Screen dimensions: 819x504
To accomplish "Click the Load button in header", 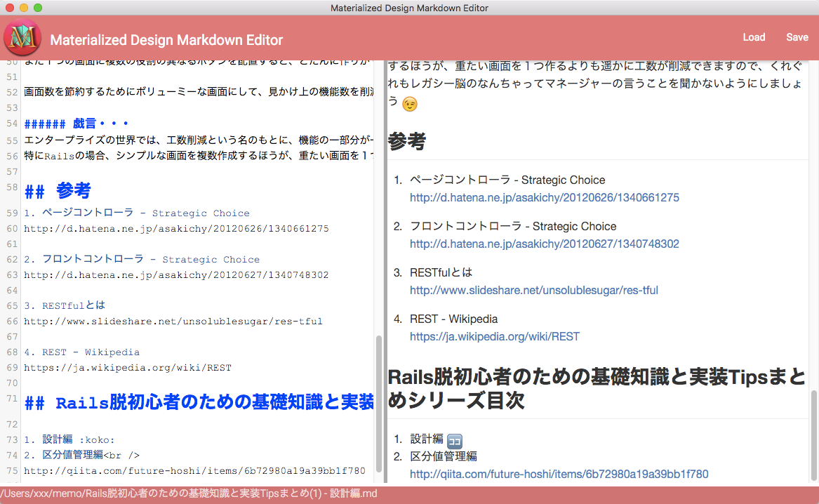I will click(x=754, y=37).
